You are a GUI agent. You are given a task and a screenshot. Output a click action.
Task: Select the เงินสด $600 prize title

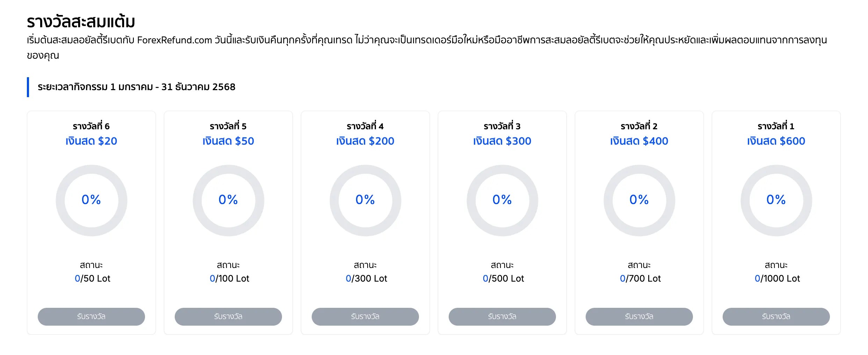click(776, 141)
